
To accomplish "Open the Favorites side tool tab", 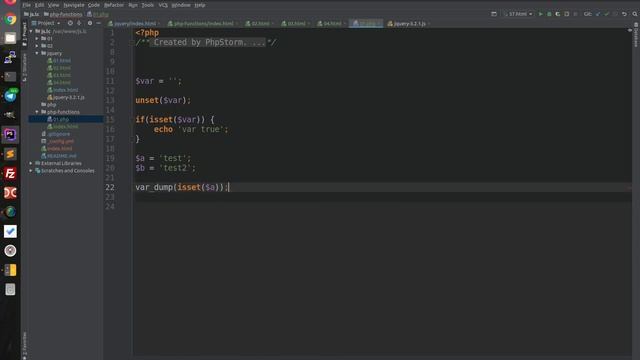I will [24, 345].
